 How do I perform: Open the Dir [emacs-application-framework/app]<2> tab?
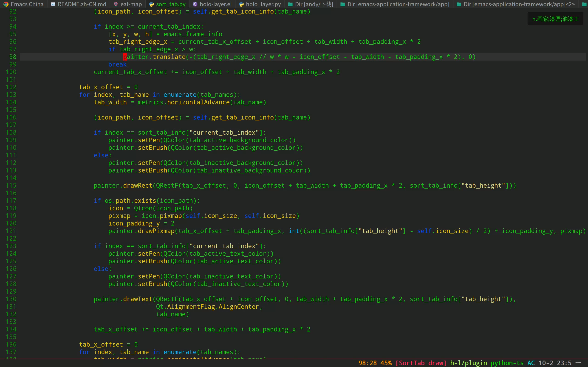[x=519, y=4]
